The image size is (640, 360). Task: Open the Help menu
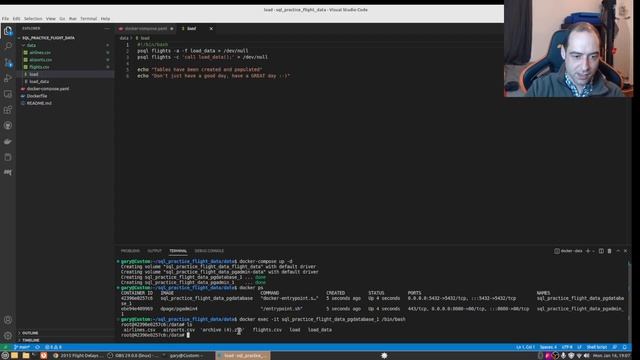point(105,19)
